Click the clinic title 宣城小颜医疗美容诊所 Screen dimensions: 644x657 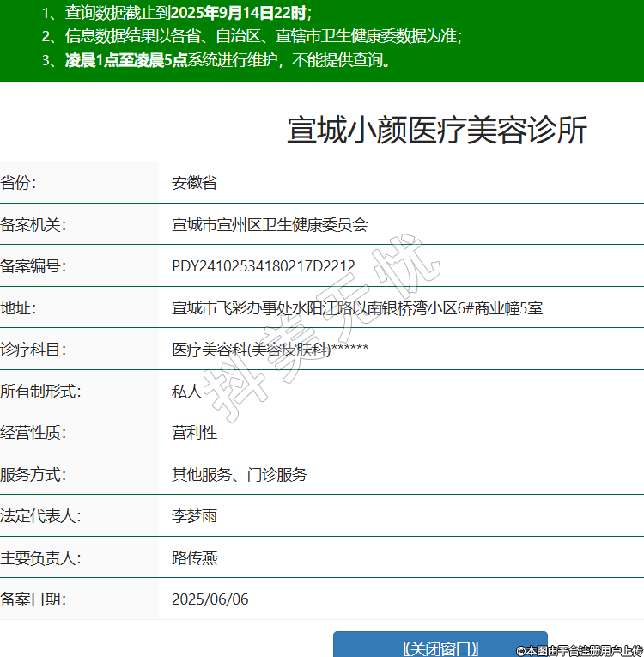437,131
